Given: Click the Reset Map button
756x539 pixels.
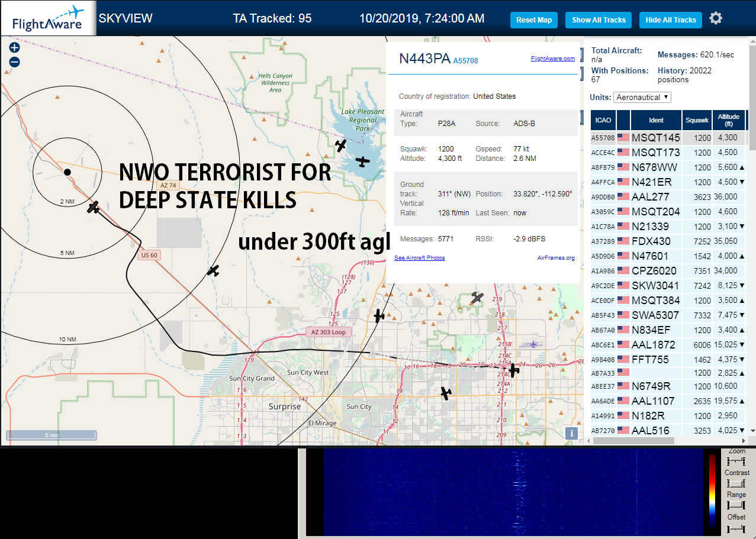Looking at the screenshot, I should coord(534,20).
